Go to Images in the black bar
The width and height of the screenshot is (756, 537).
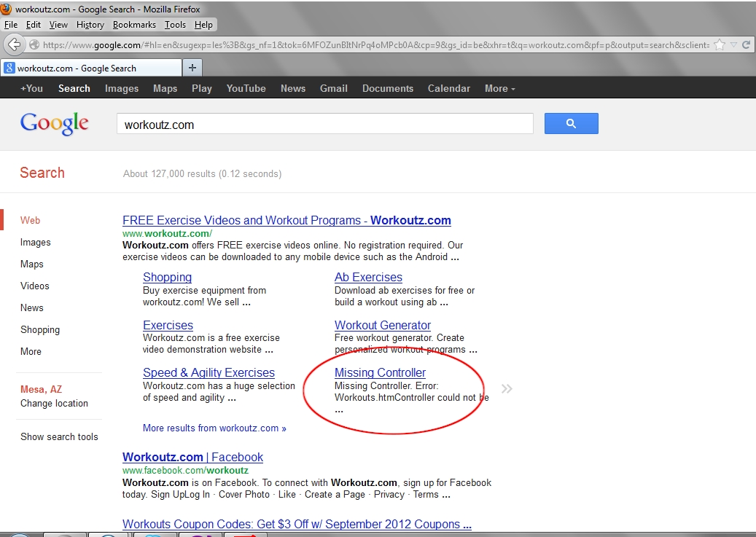pyautogui.click(x=122, y=88)
